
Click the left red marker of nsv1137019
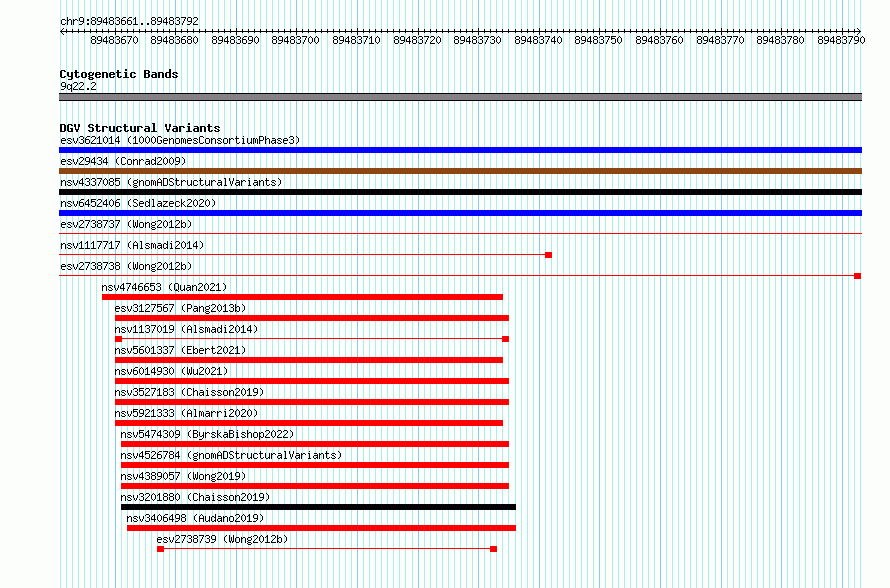119,339
